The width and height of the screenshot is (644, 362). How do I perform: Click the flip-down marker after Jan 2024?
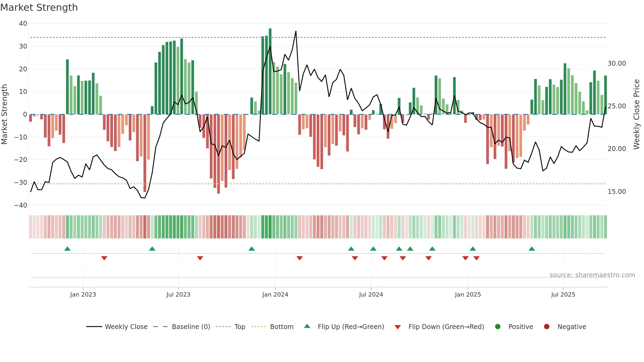[300, 258]
